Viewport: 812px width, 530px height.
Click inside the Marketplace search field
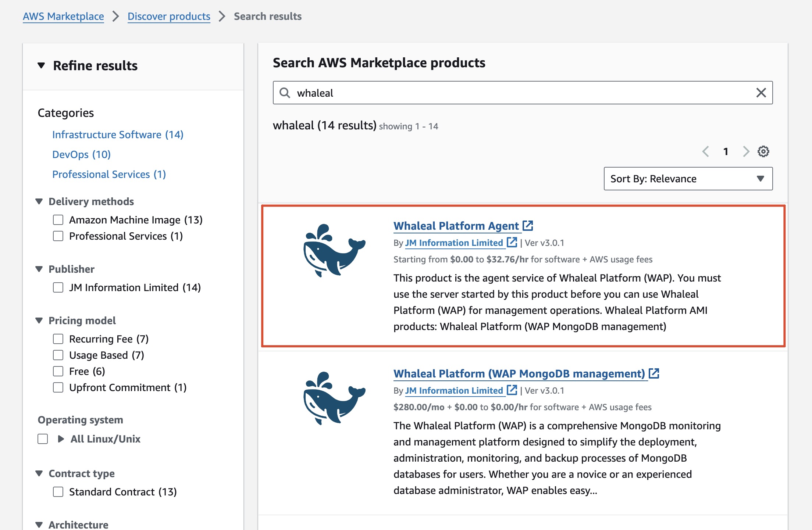click(x=515, y=93)
